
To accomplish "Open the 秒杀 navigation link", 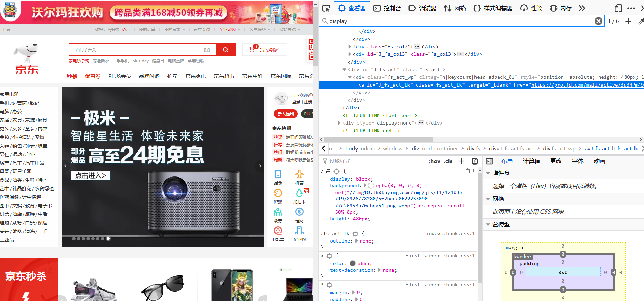I will click(72, 76).
